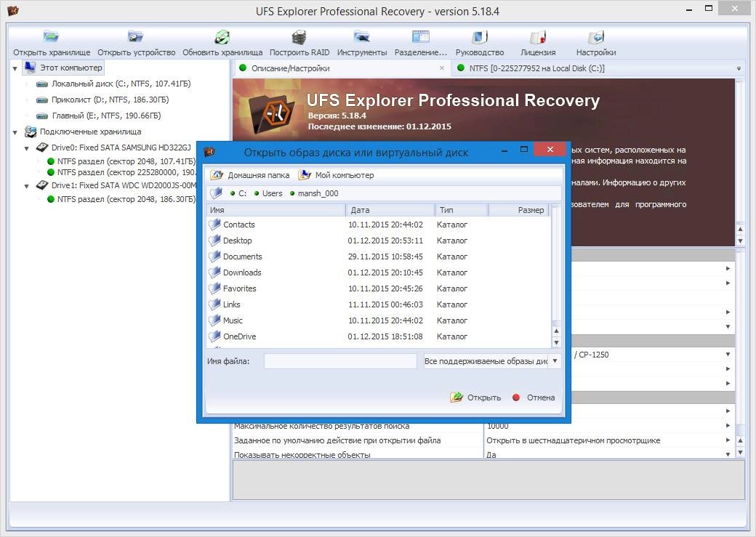Select the Downloads folder icon

point(214,272)
